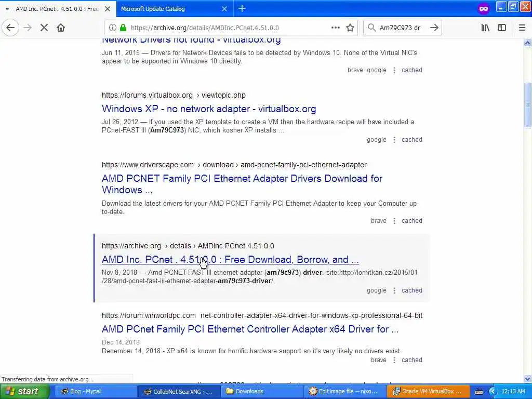The width and height of the screenshot is (532, 399).
Task: Close the Microsoft Update Catalog tab
Action: click(224, 9)
